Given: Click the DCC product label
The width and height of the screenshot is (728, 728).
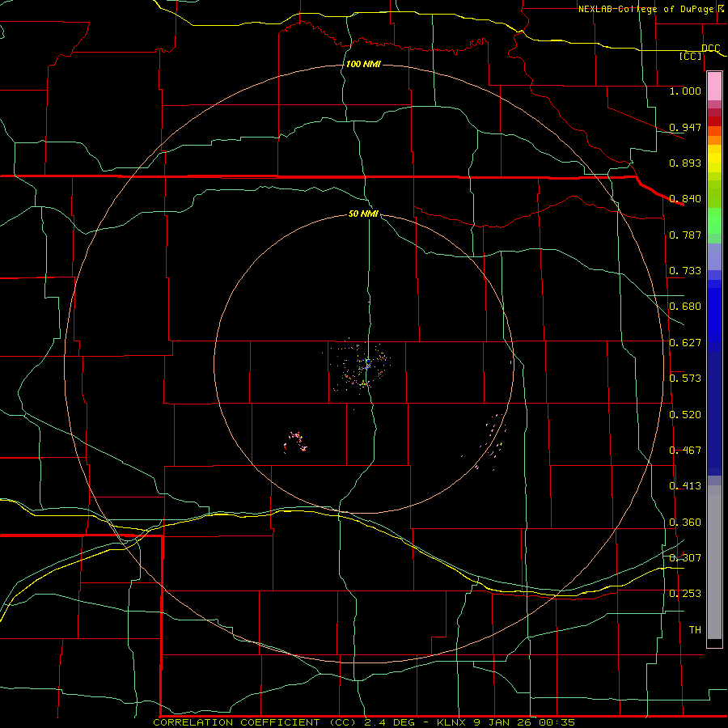Looking at the screenshot, I should 710,48.
